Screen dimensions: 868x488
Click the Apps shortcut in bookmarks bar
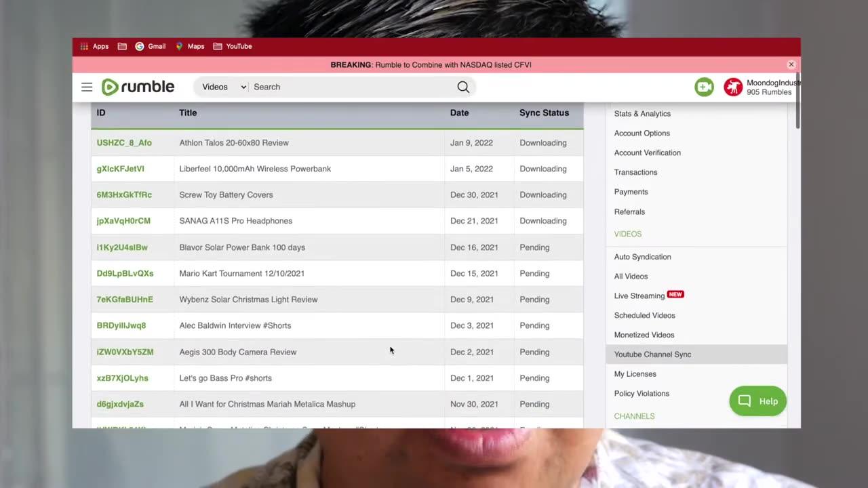95,46
